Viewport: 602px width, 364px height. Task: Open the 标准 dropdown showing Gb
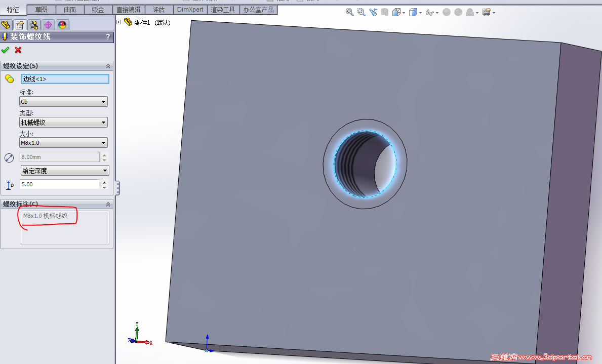tap(63, 102)
